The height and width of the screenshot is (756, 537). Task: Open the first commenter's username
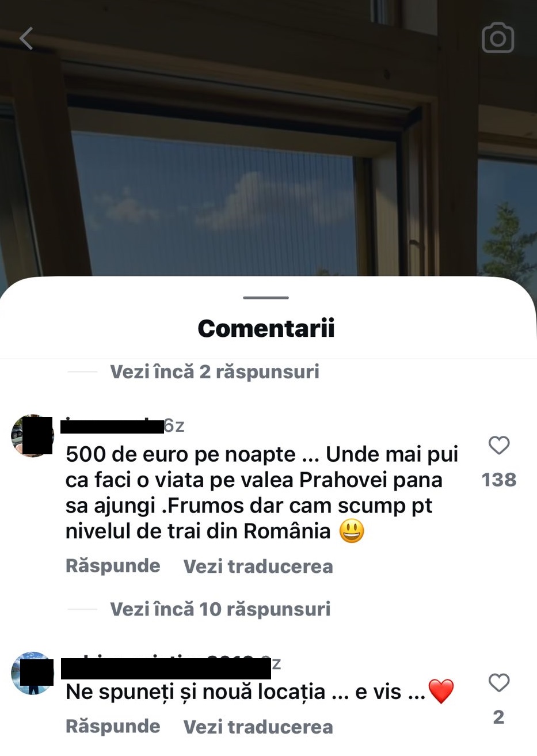(x=112, y=426)
